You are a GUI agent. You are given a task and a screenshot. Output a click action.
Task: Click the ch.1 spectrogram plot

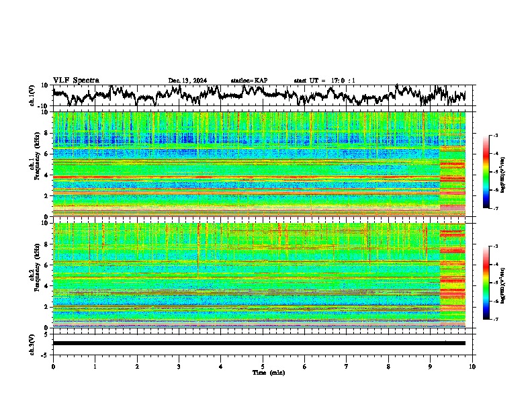click(x=259, y=164)
